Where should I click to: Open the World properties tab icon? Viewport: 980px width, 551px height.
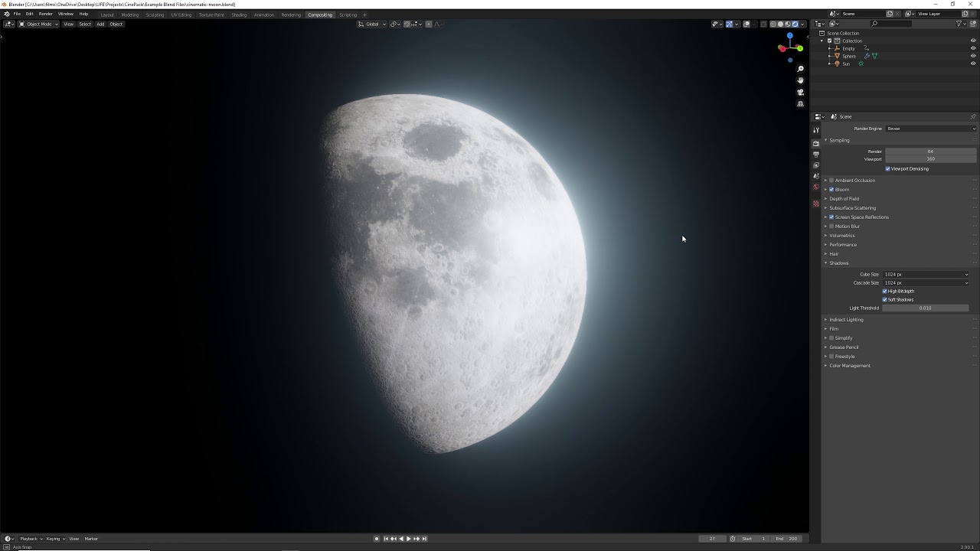[816, 187]
